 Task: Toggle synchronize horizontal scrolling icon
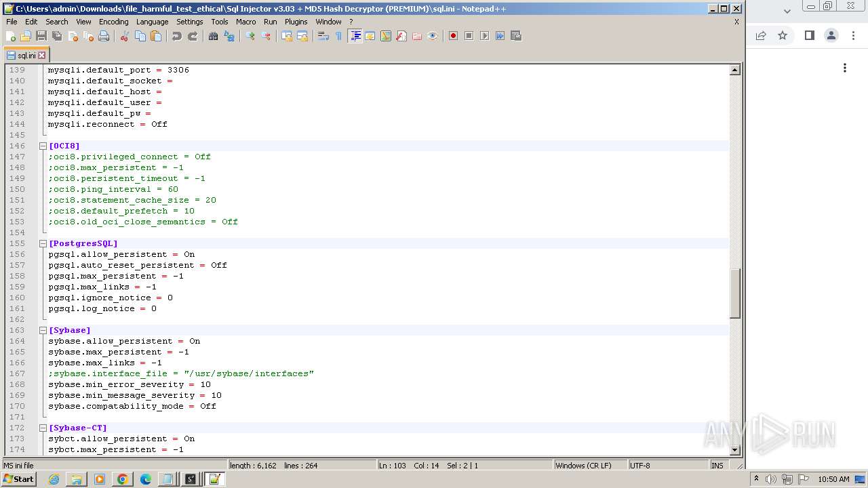pos(302,36)
